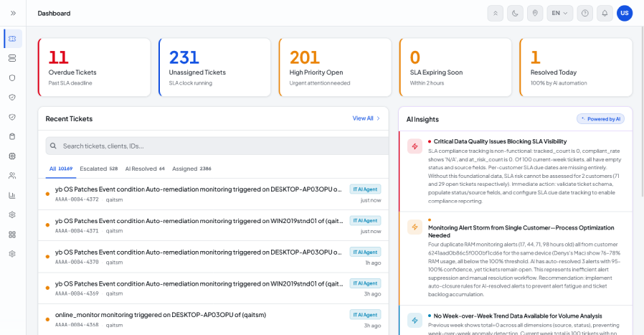Open the Overdue Tickets card
The image size is (644, 335).
(95, 67)
